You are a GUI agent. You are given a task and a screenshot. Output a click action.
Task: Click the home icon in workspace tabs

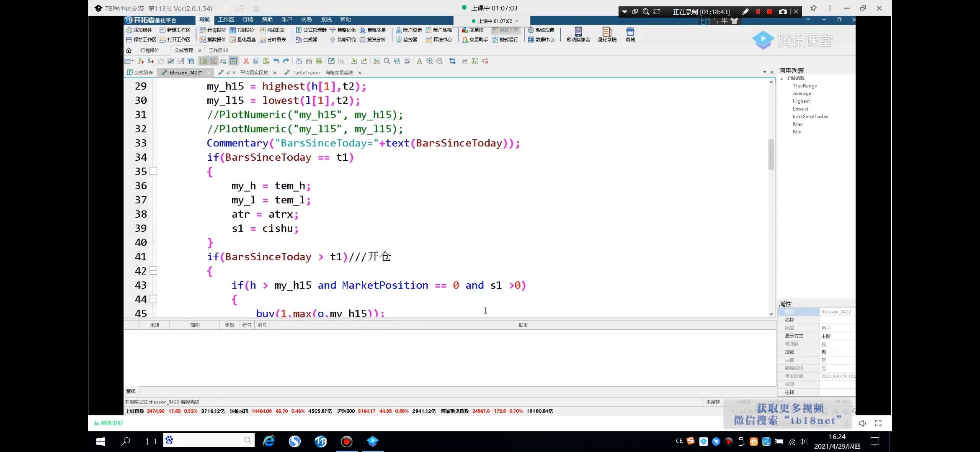pyautogui.click(x=129, y=50)
